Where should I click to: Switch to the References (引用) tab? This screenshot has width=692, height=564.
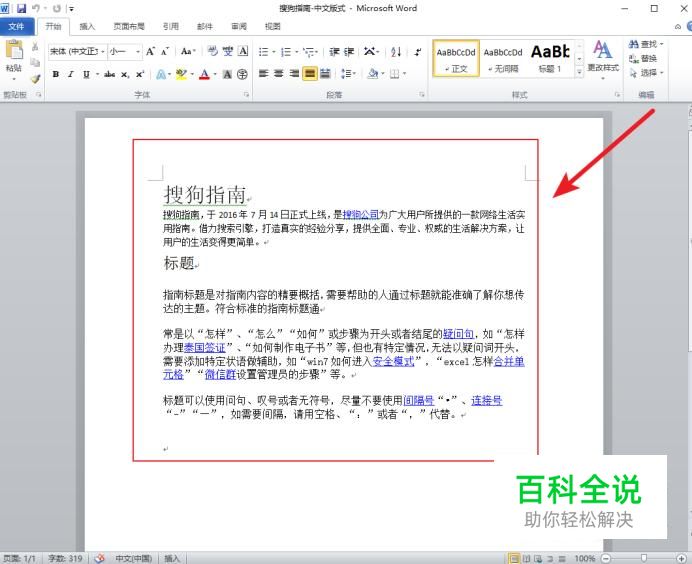pos(171,26)
